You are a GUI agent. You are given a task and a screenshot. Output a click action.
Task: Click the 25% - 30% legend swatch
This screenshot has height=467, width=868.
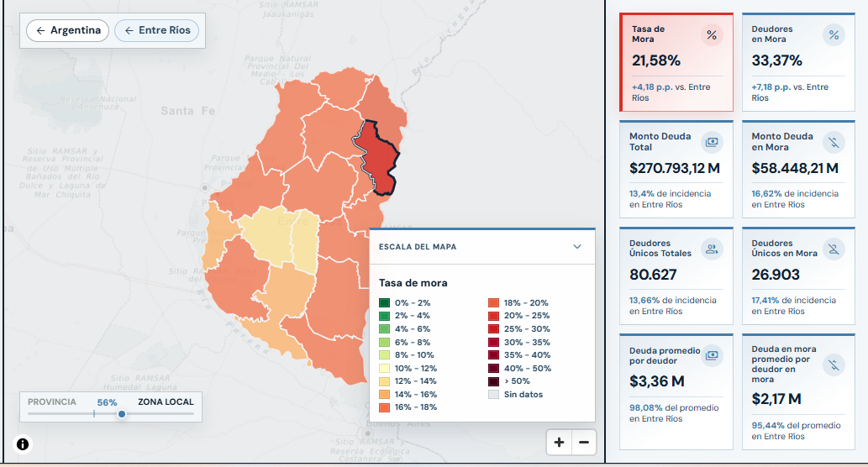pyautogui.click(x=493, y=328)
